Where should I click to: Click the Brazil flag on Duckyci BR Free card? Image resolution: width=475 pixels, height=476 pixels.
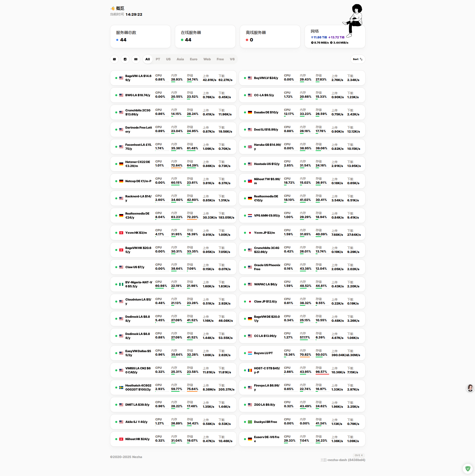point(250,422)
